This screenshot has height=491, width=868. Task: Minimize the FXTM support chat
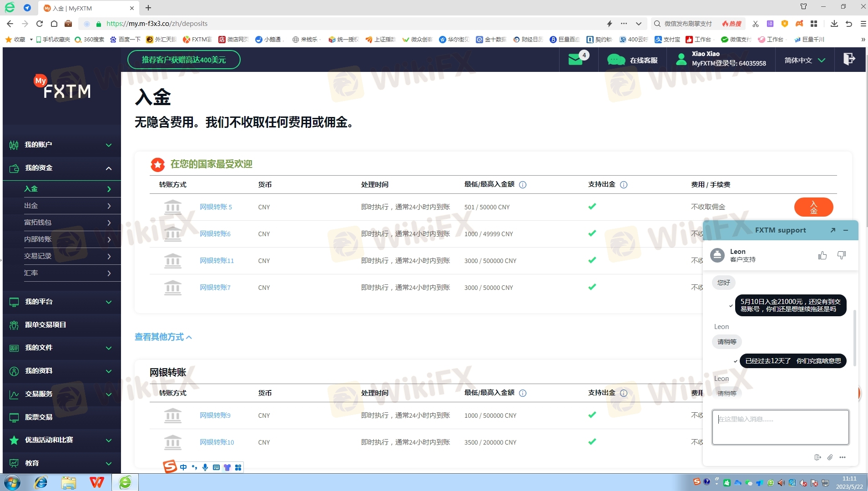click(846, 230)
